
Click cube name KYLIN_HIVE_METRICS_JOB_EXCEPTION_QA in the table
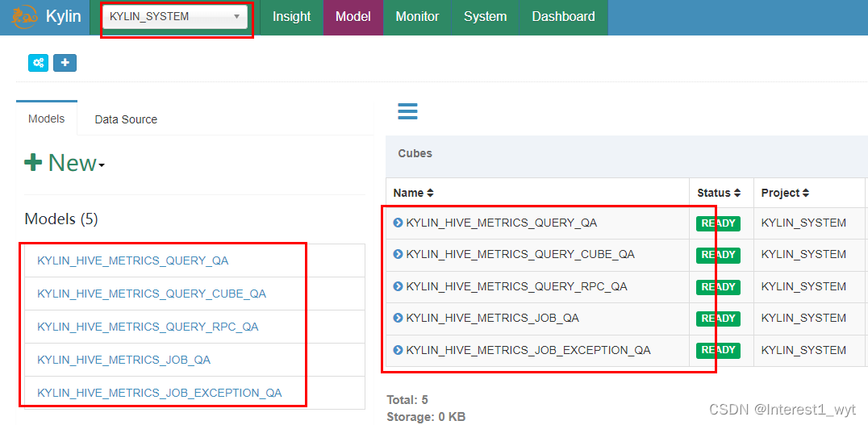tap(528, 350)
